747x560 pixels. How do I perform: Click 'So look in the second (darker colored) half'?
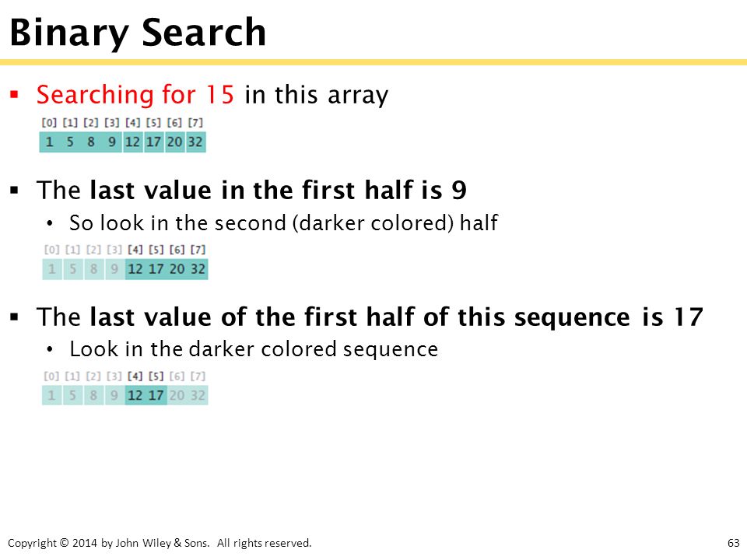click(x=283, y=223)
